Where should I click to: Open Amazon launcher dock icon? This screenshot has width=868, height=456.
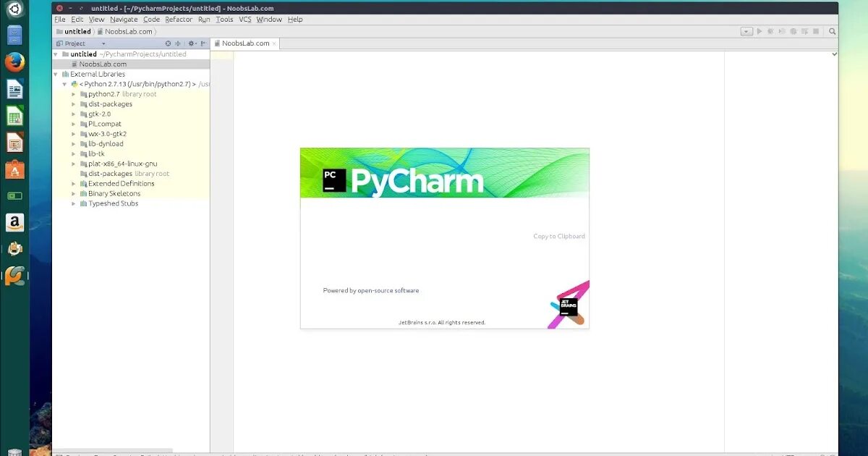click(x=14, y=223)
